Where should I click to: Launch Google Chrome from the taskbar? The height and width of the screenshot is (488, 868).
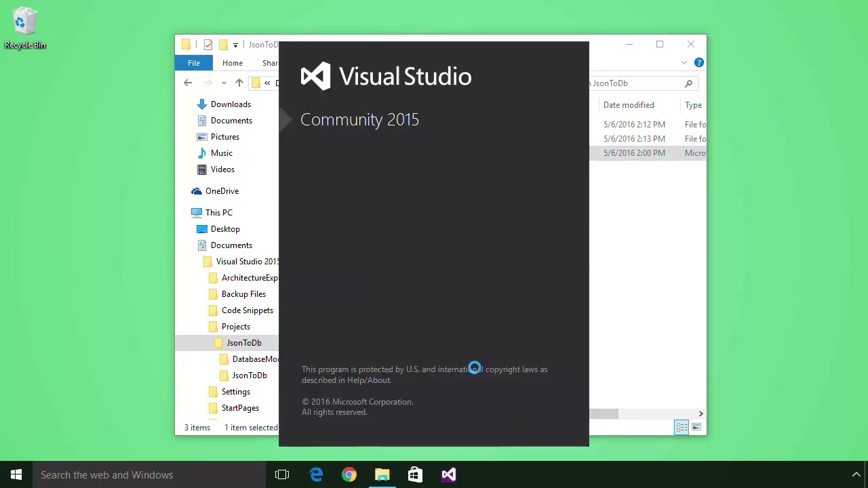[349, 474]
